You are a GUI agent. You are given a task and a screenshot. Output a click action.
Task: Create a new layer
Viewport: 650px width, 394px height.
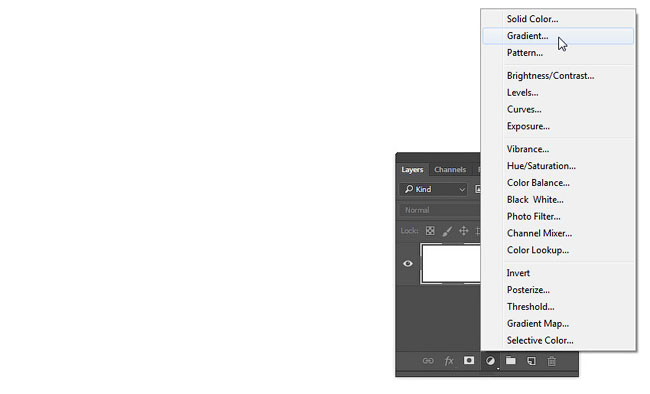(x=531, y=361)
